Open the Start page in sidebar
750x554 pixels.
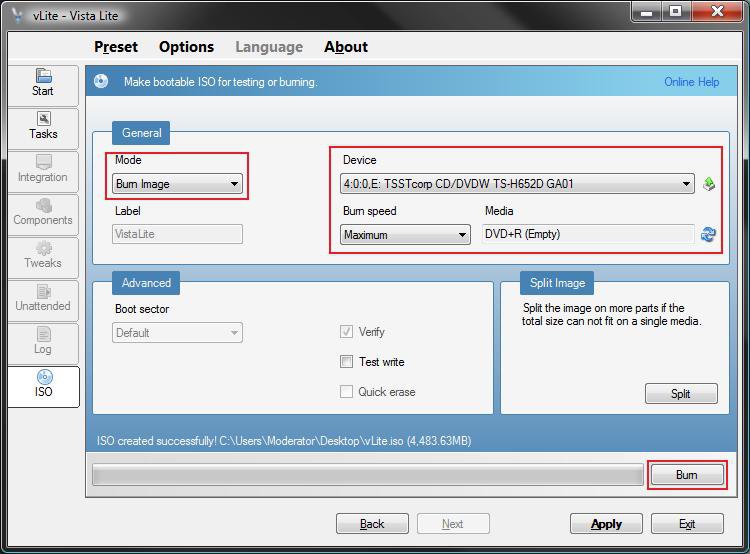[43, 86]
